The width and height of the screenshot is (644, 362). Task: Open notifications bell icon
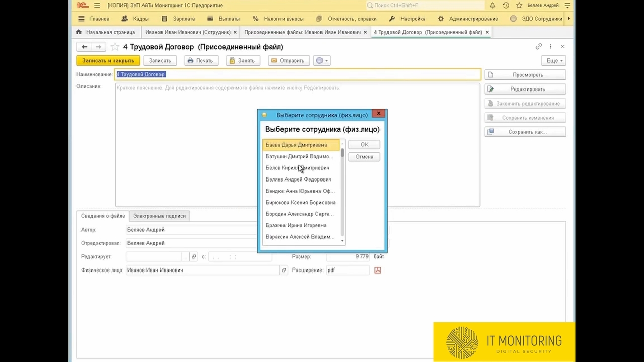492,5
